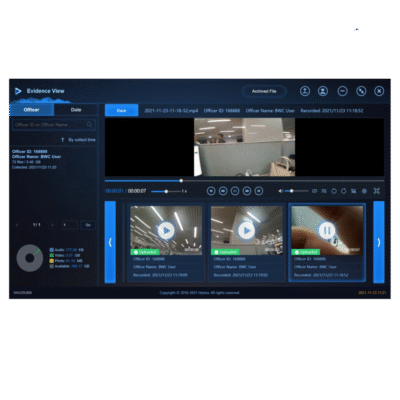Play the thumbnail recorded at 11:19:02

[x=247, y=230]
